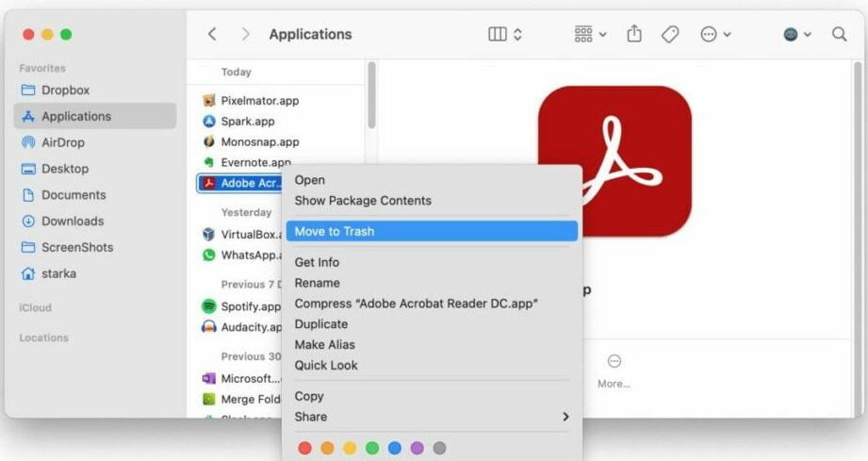Screen dimensions: 868x461
Task: Open the Downloads folder in sidebar
Action: (72, 221)
